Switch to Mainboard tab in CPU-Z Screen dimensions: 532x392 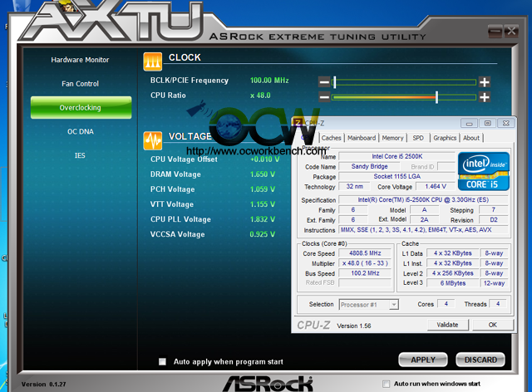tap(362, 138)
